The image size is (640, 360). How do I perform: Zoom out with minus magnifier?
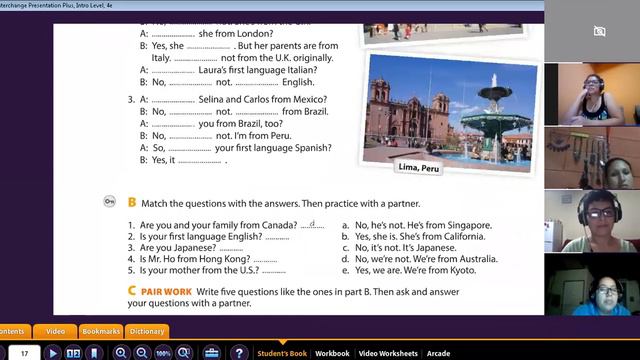pyautogui.click(x=142, y=353)
